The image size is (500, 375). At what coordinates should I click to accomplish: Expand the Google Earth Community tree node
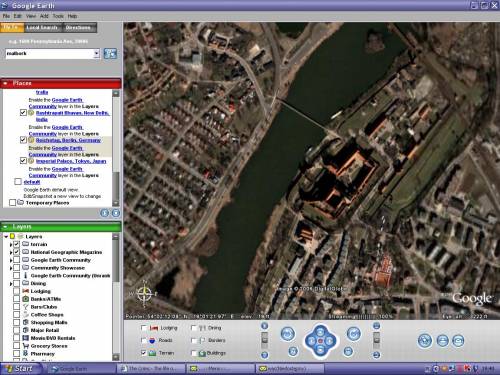click(x=11, y=260)
